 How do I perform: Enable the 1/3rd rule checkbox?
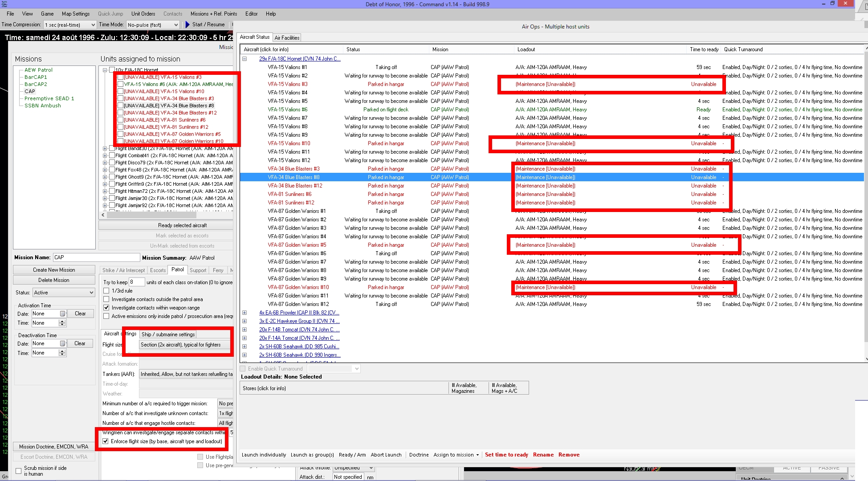106,291
